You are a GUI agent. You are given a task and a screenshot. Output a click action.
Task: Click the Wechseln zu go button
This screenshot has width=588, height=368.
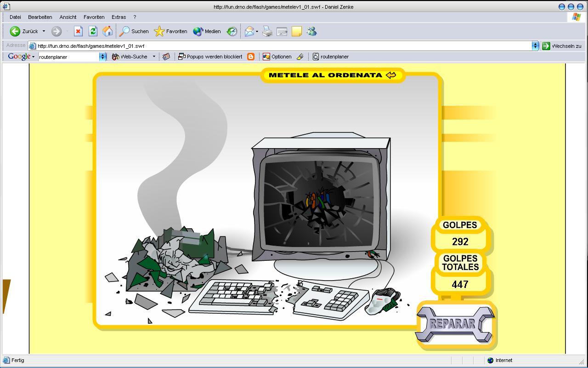tap(561, 46)
